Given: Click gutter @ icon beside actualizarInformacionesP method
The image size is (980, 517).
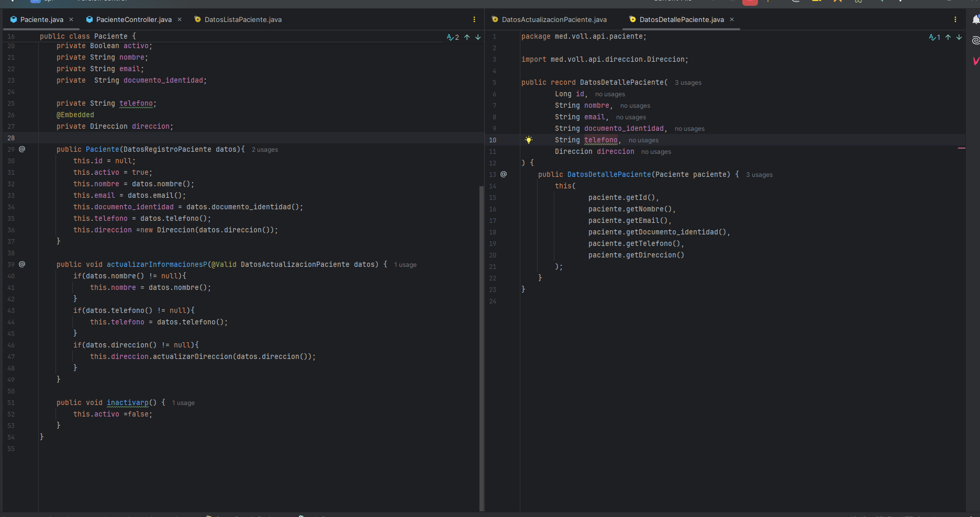Looking at the screenshot, I should [22, 264].
